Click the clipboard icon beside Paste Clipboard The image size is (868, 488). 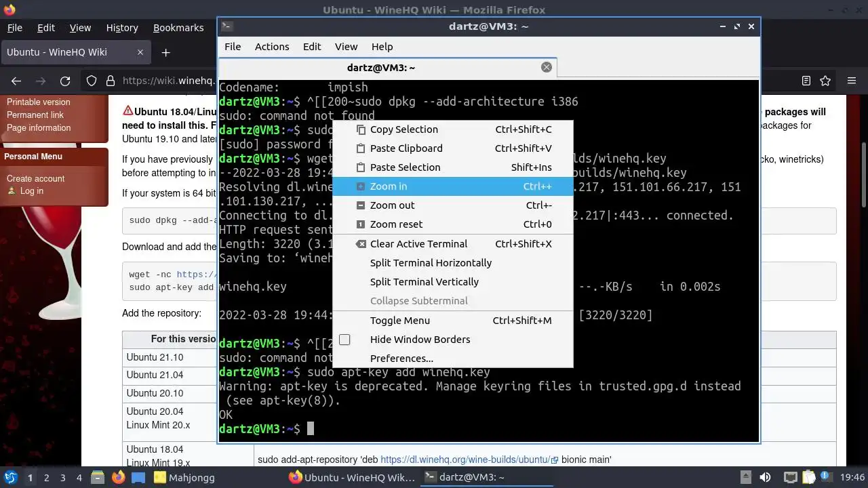point(361,148)
